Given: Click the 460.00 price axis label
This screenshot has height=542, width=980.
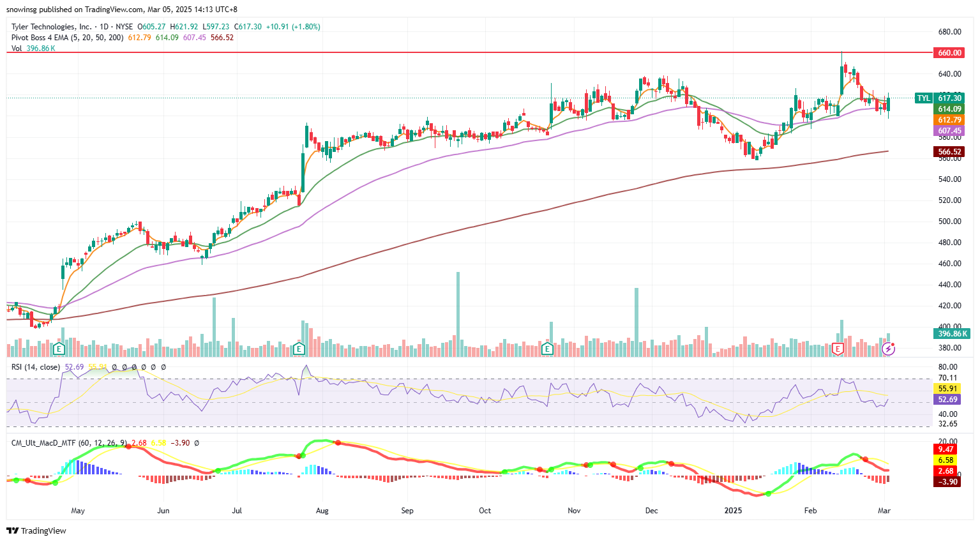Looking at the screenshot, I should 949,264.
